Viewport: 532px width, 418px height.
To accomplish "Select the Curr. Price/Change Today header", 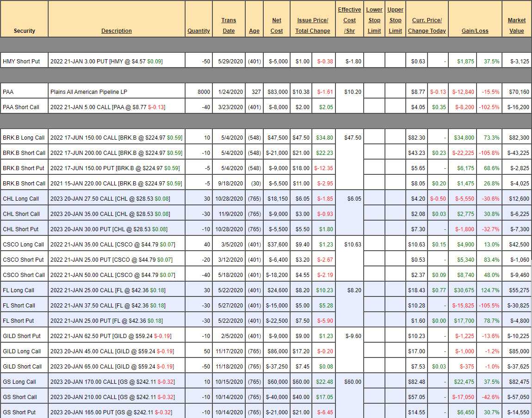I will click(427, 26).
